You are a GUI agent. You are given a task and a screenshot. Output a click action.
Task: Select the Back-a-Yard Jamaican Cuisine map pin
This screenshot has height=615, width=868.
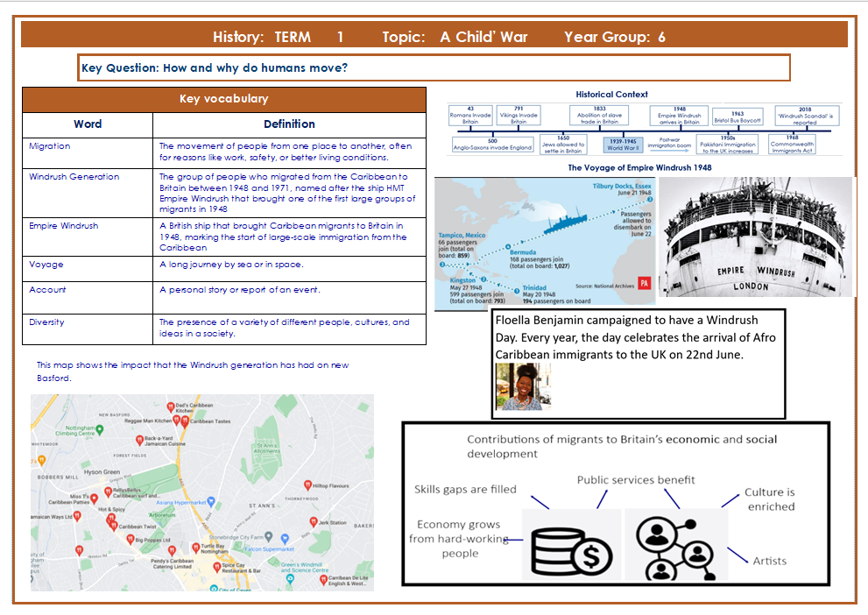point(139,440)
